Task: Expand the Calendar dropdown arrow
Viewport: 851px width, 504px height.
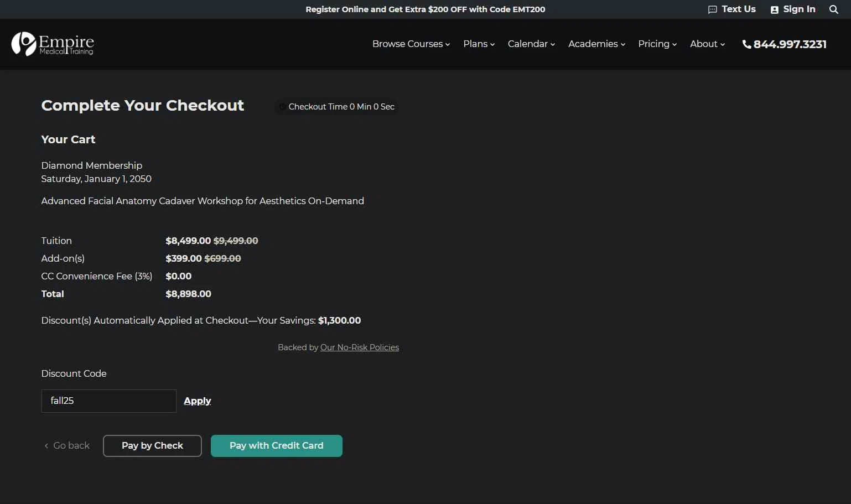Action: click(553, 44)
